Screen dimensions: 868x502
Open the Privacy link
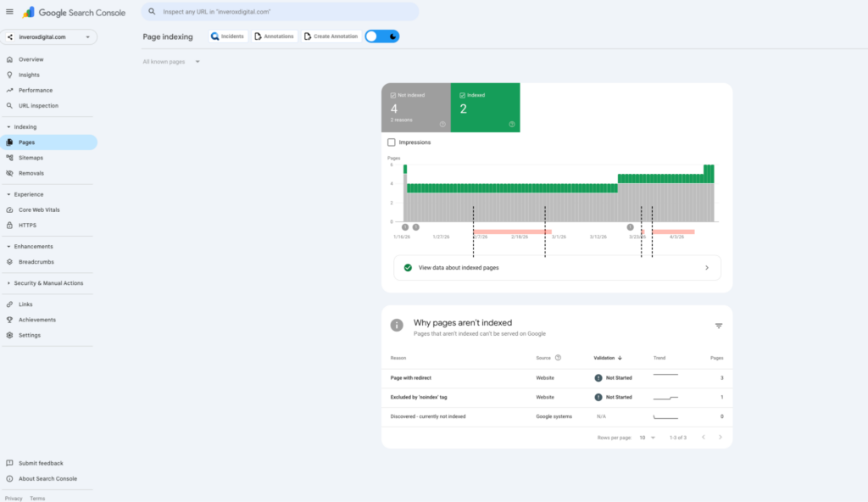tap(14, 498)
